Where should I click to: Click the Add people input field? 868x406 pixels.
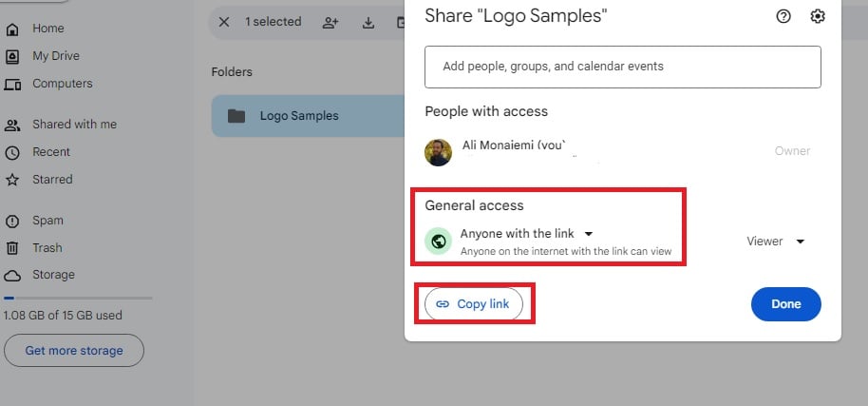(x=623, y=67)
